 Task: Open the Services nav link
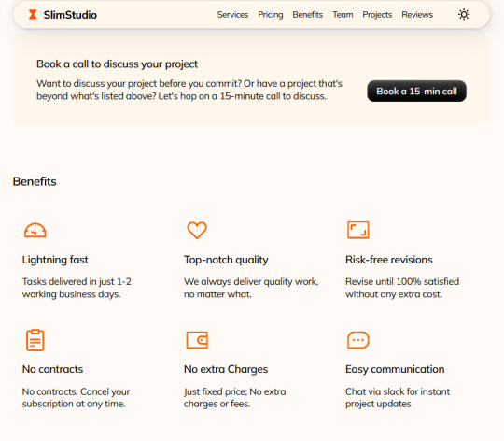pyautogui.click(x=232, y=15)
